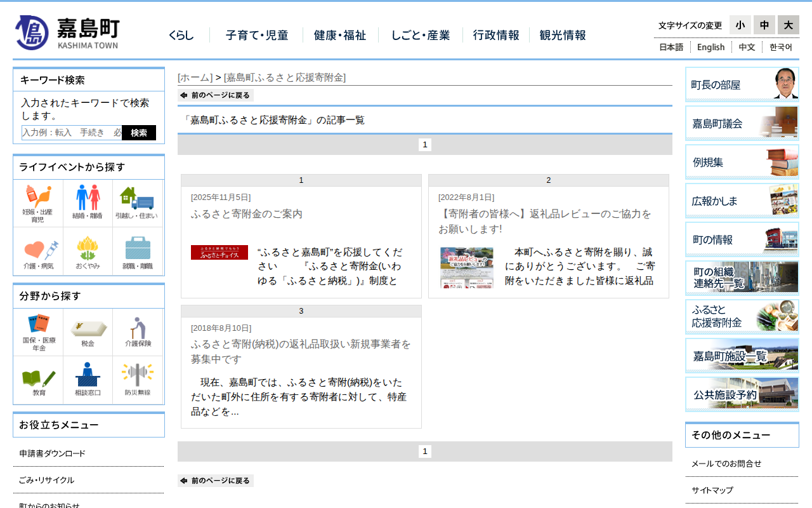Switch language to English

(x=710, y=47)
